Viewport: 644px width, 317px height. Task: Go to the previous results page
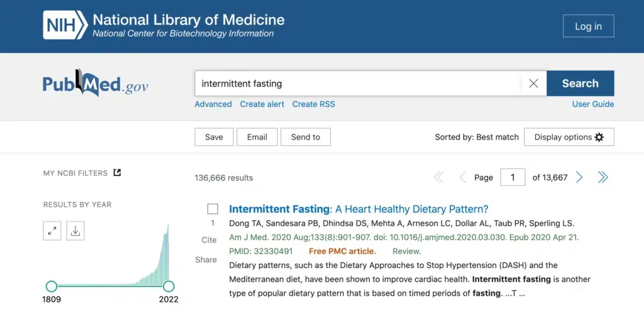[x=462, y=177]
